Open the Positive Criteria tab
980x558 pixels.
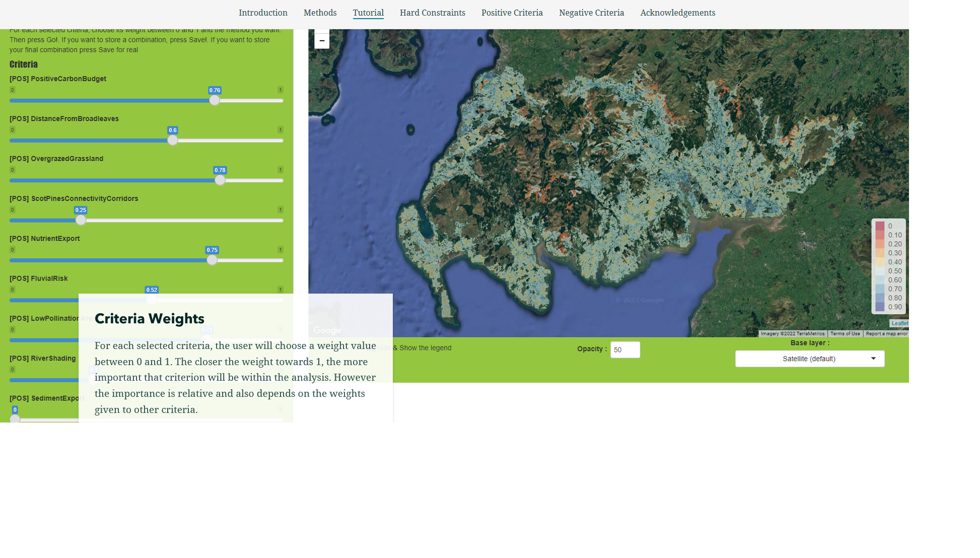512,13
